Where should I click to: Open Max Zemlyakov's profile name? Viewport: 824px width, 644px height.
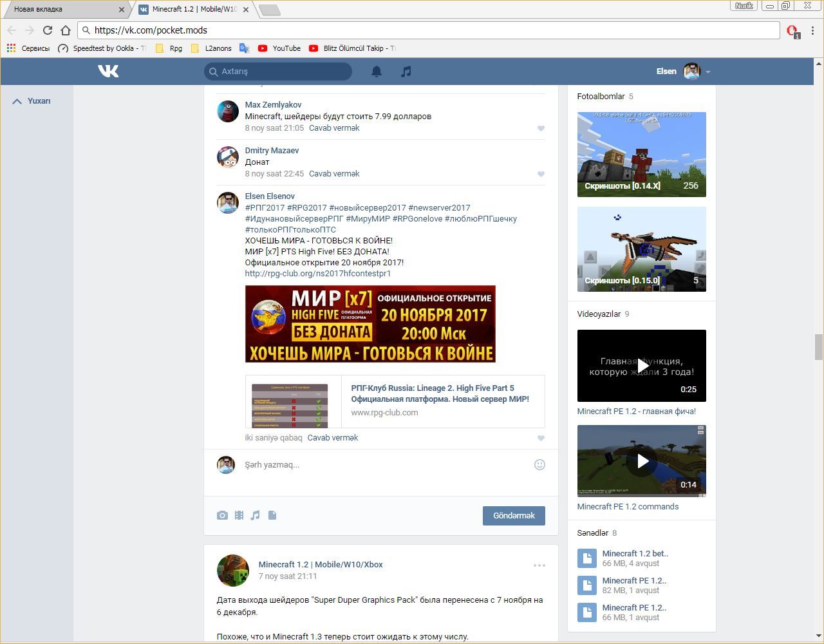(x=273, y=105)
